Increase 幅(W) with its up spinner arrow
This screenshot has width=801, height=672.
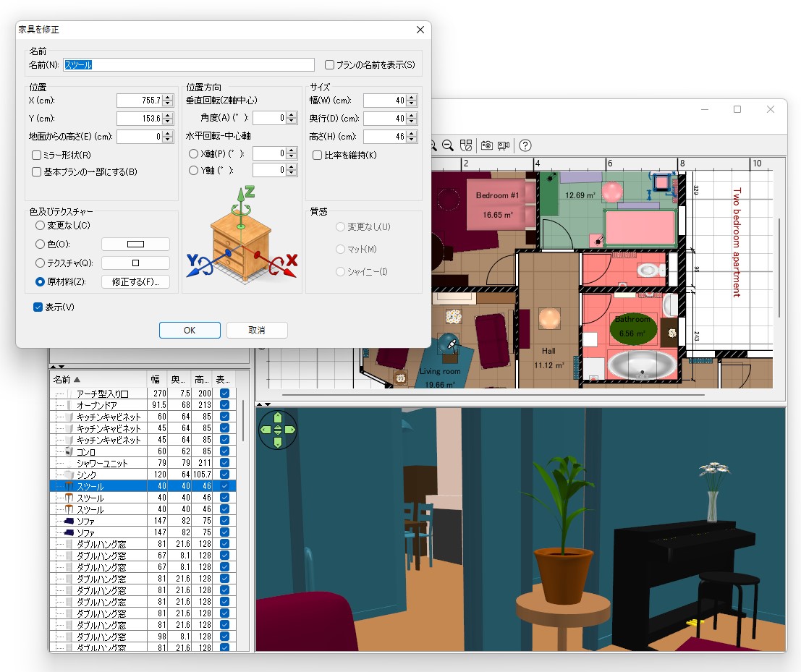pos(412,98)
